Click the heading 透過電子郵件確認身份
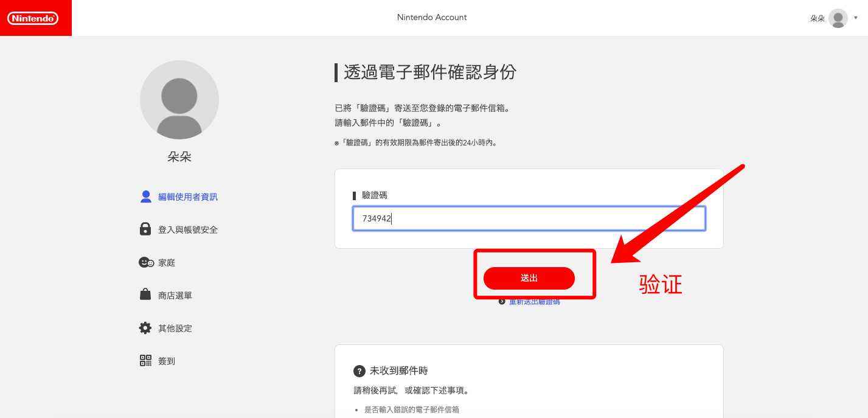 430,72
